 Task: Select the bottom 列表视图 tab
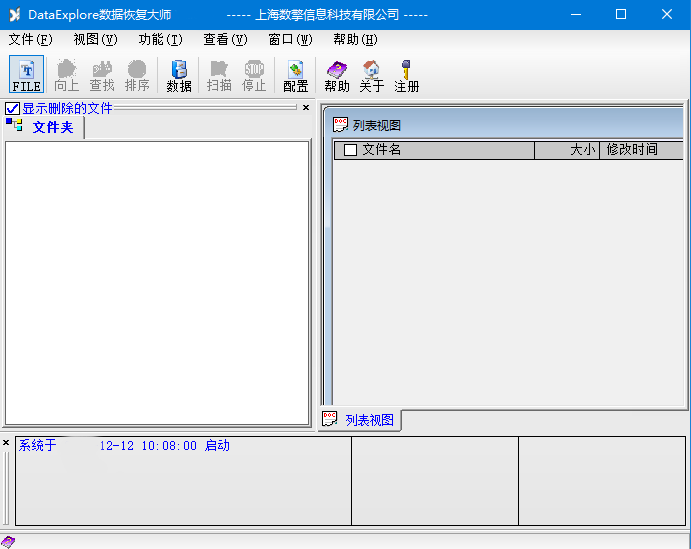click(359, 420)
